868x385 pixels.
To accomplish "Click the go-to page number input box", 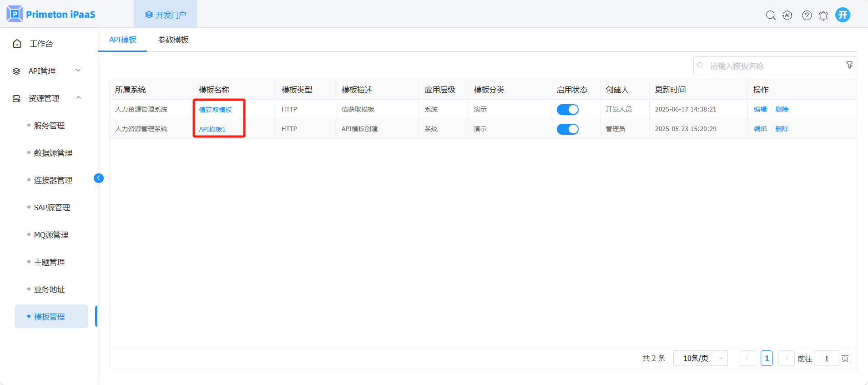I will 826,359.
